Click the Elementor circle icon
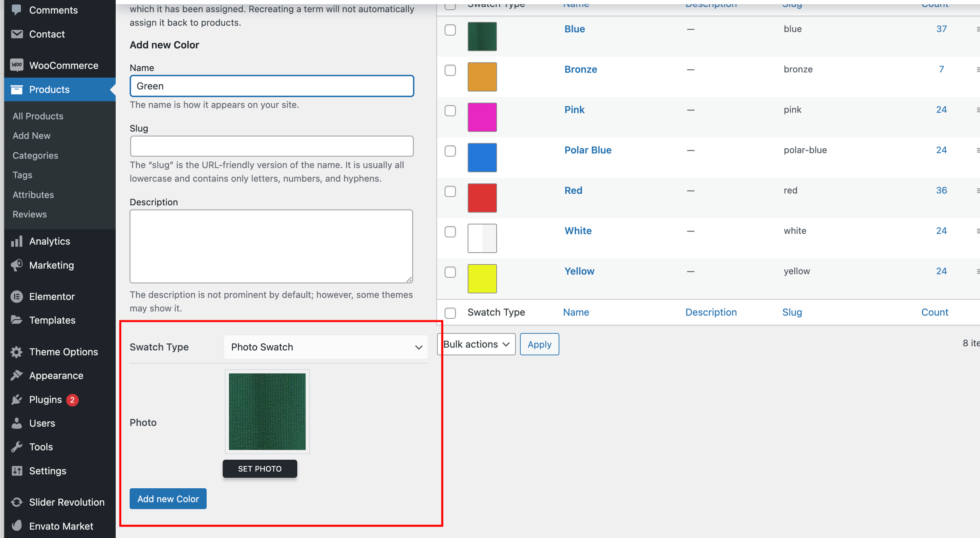 click(x=17, y=297)
